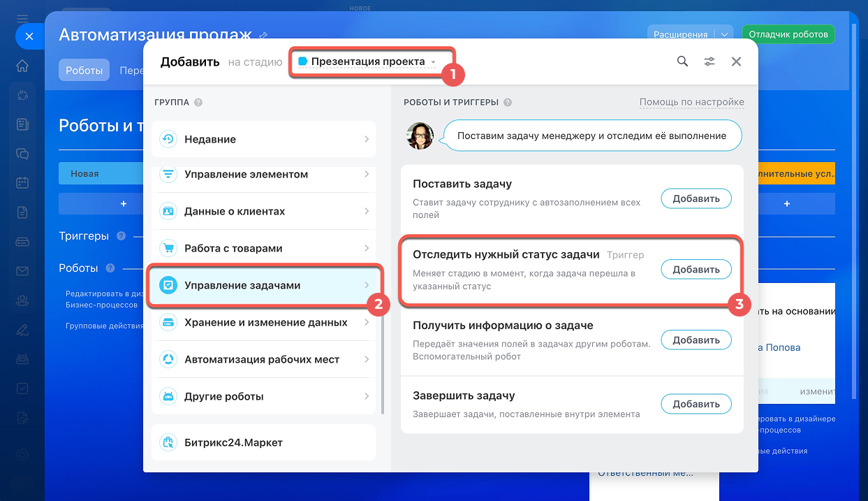The height and width of the screenshot is (501, 868).
Task: Click the search magnifier in the Добавить dialog
Action: pos(682,61)
